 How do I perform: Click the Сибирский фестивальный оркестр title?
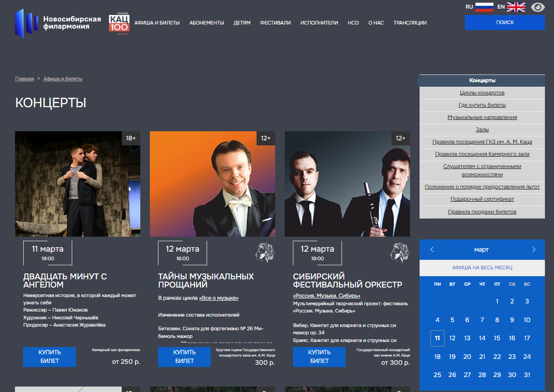tap(347, 280)
